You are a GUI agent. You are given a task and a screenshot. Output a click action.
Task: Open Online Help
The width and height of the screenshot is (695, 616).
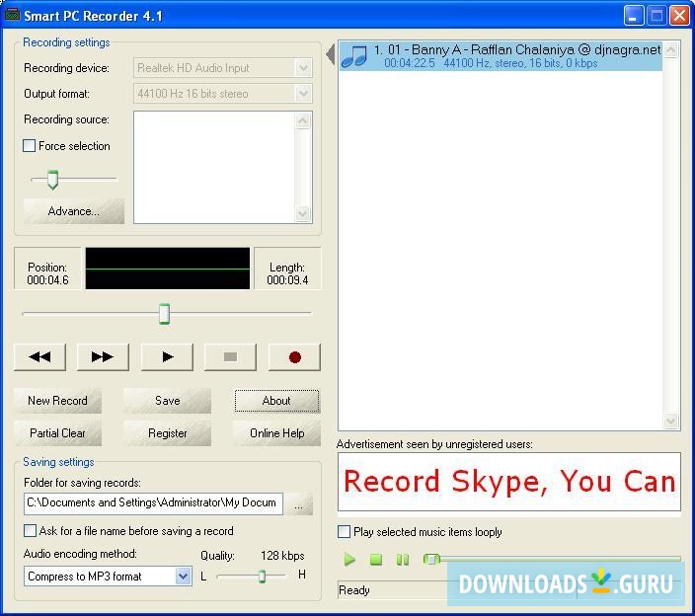[276, 433]
